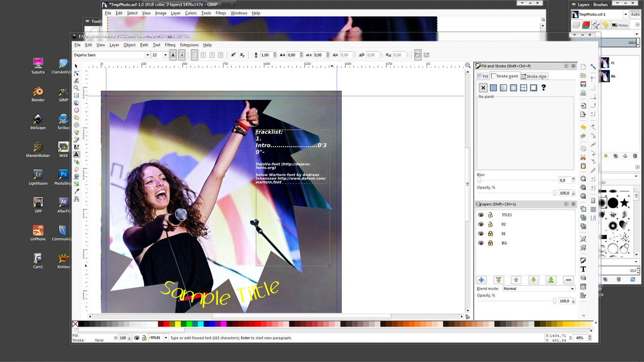Screen dimensions: 644x362
Task: Select the 3D box tool
Action: 76,103
